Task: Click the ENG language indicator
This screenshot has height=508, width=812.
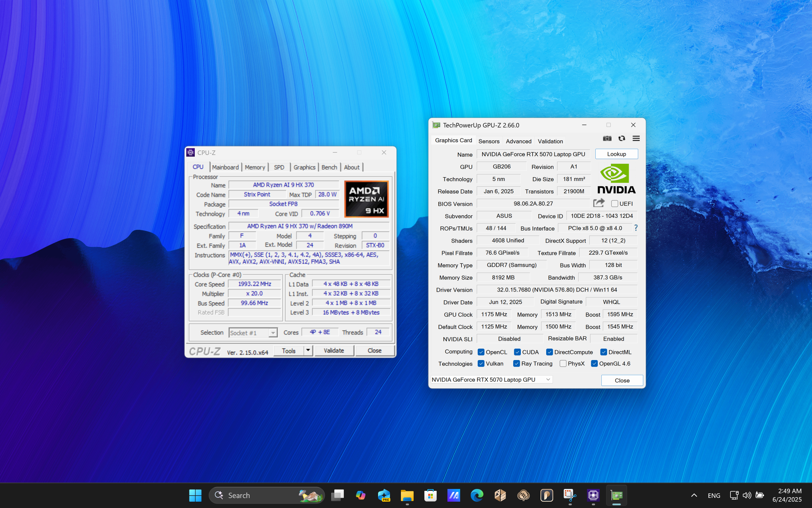Action: (x=714, y=495)
